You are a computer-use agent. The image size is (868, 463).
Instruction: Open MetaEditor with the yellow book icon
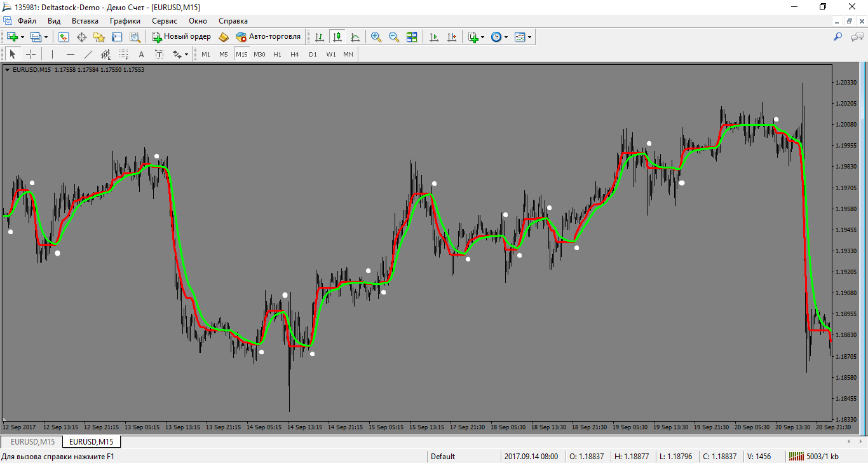(x=224, y=37)
